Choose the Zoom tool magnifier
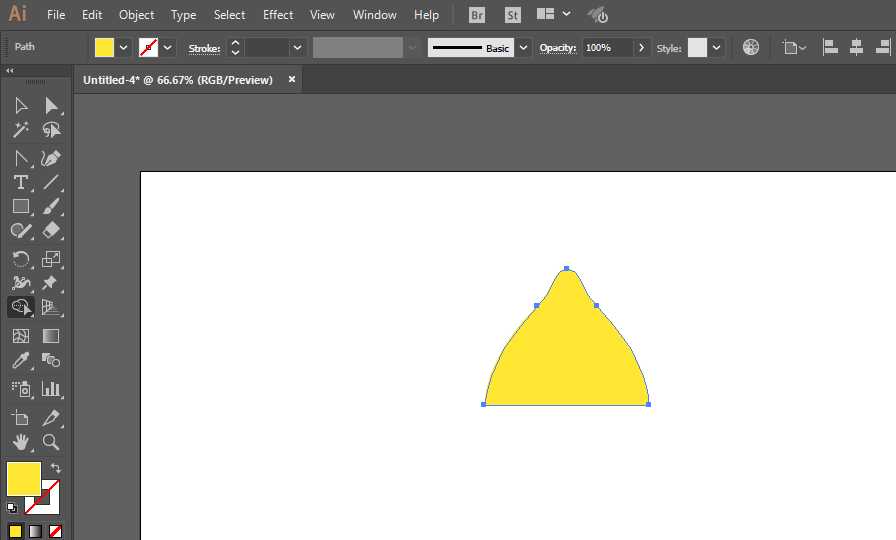The image size is (896, 540). click(51, 442)
